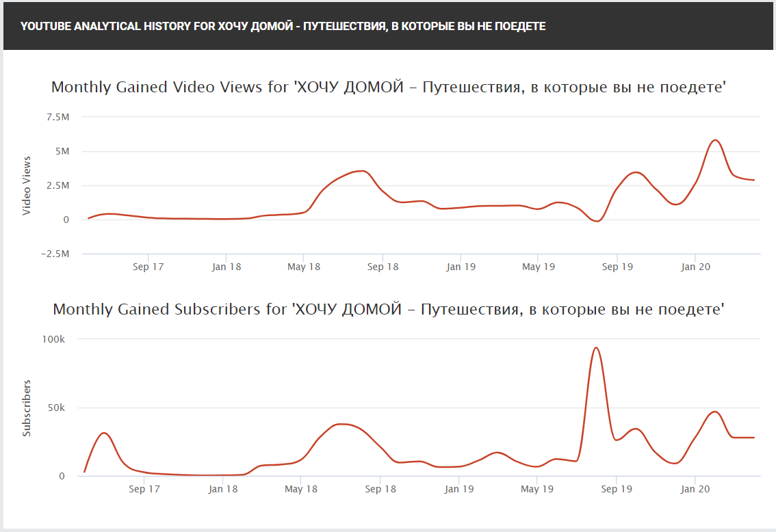
Task: Click the tallest spike in the subscribers line
Action: [x=596, y=347]
